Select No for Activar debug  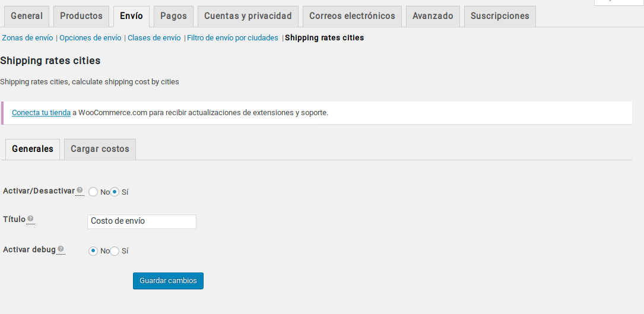click(x=93, y=250)
